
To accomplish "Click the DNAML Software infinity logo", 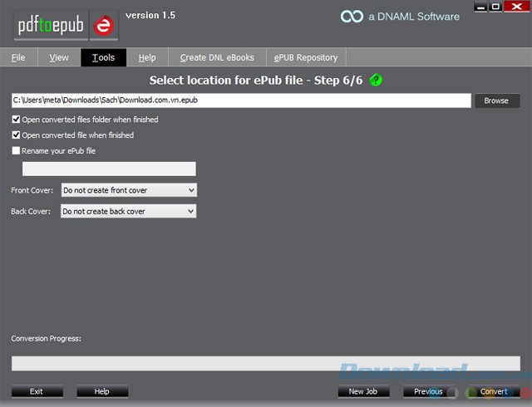I will (x=352, y=17).
